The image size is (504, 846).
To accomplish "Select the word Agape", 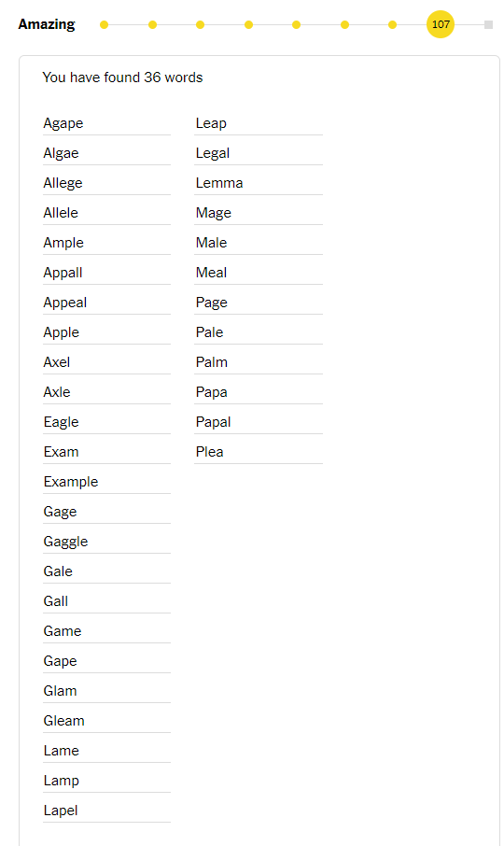I will tap(63, 123).
